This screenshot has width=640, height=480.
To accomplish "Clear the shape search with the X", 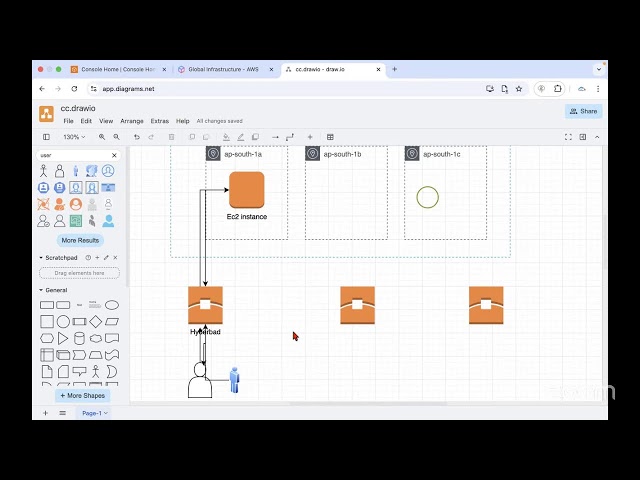I will 114,156.
